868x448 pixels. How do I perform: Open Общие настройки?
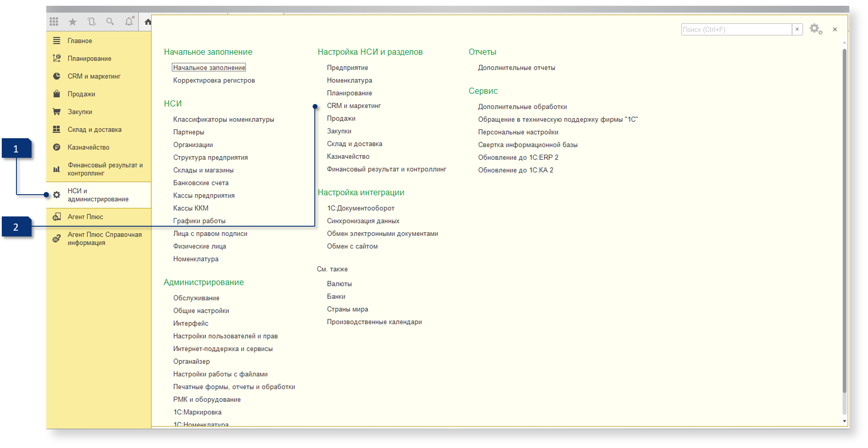[x=201, y=311]
